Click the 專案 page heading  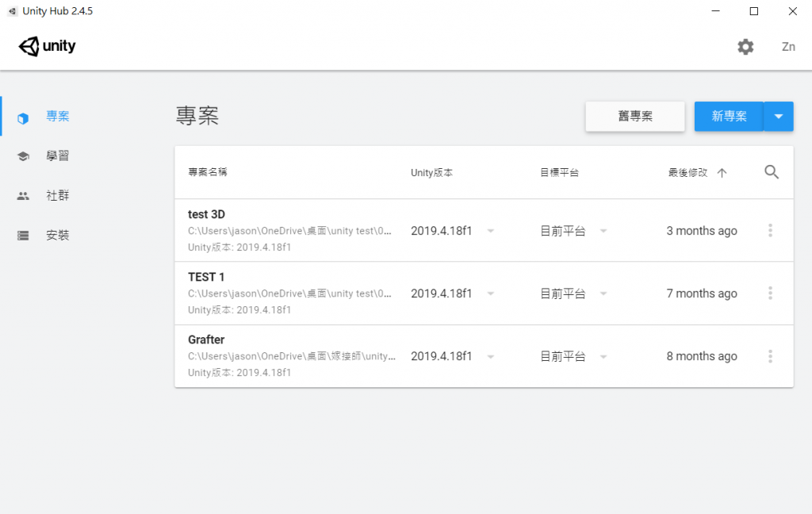[197, 116]
